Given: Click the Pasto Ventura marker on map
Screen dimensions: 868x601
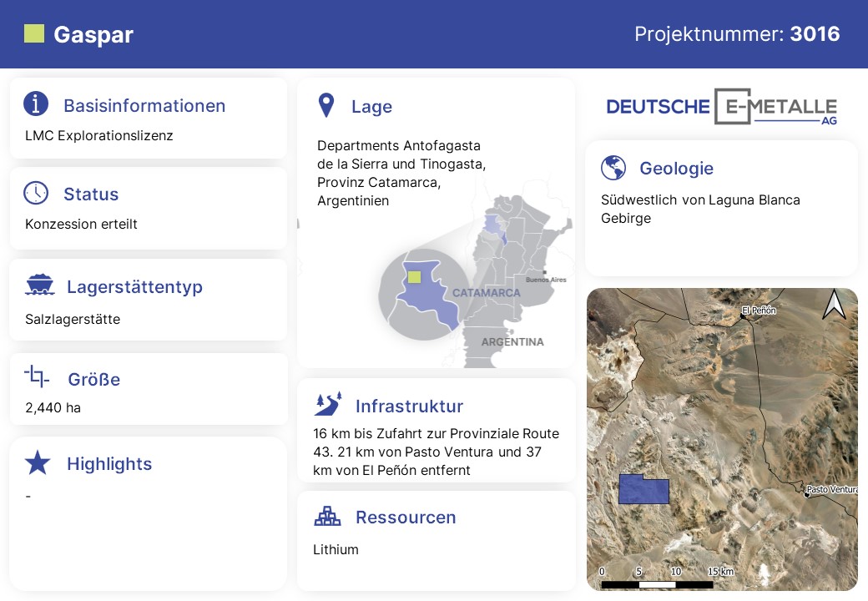Looking at the screenshot, I should (x=806, y=494).
